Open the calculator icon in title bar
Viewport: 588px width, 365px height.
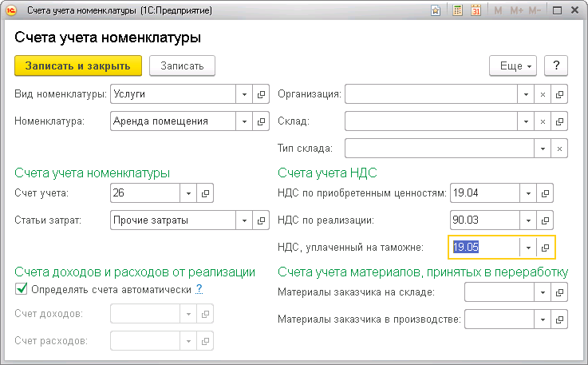(x=457, y=10)
